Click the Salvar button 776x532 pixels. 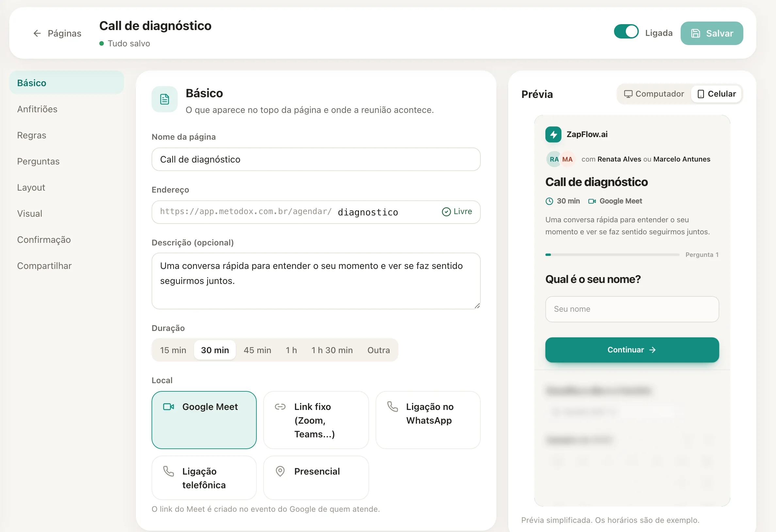(x=712, y=33)
